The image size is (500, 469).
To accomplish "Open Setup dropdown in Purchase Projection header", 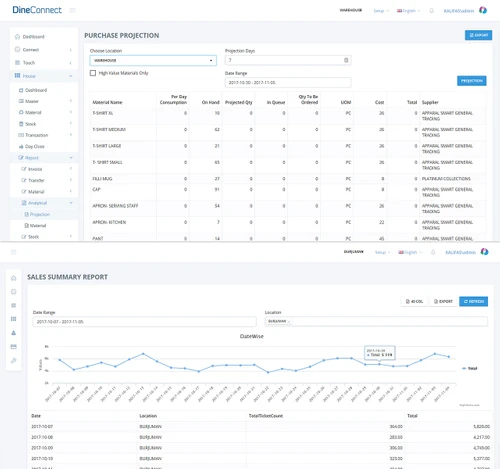I will pos(381,11).
